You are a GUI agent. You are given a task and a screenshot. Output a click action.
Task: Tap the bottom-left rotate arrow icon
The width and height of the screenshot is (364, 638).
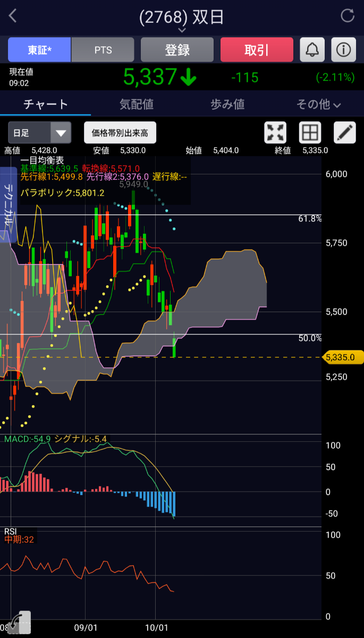click(x=20, y=622)
